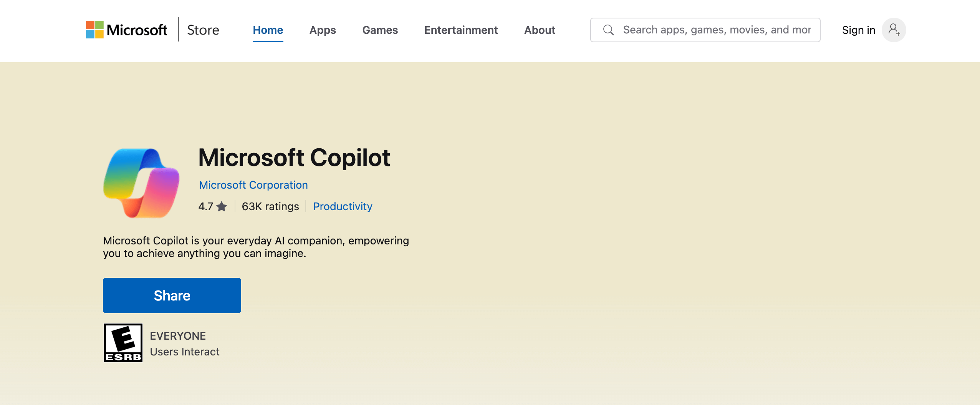Click the Microsoft Copilot app icon
The width and height of the screenshot is (980, 405).
click(x=141, y=183)
